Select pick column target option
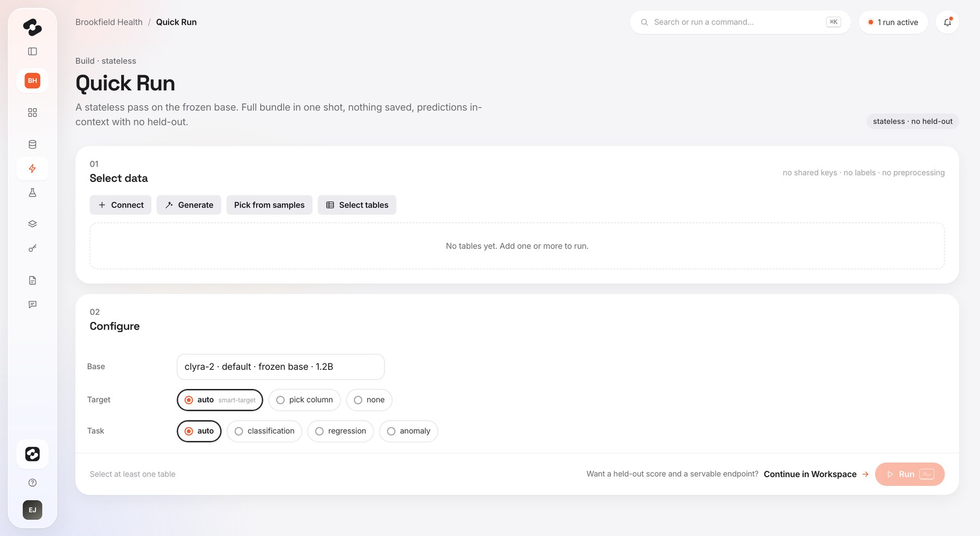 [304, 400]
